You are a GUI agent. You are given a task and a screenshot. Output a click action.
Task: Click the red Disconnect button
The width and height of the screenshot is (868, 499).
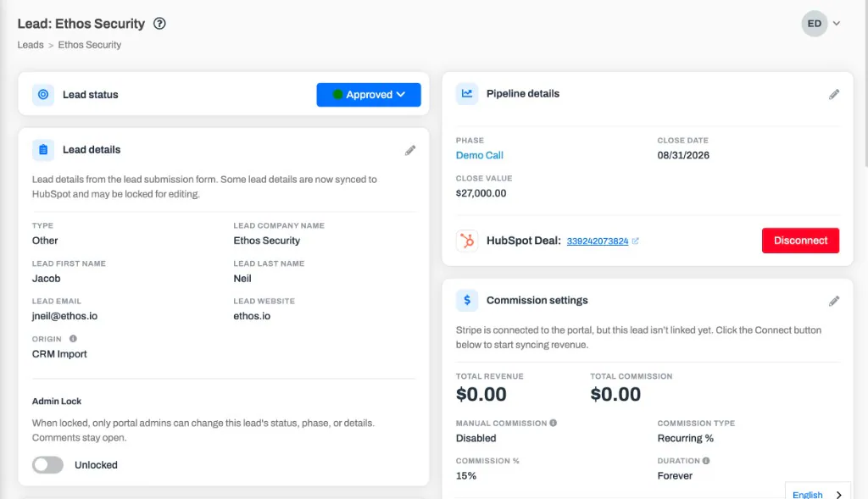(800, 241)
